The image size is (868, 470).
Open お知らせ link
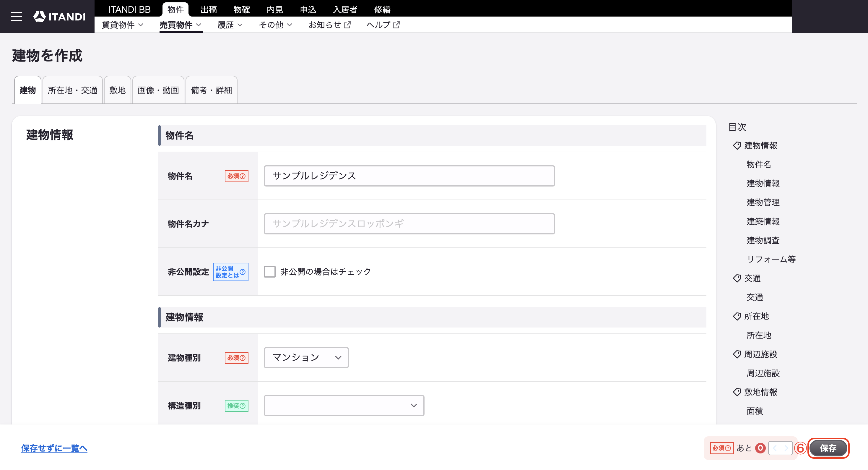(x=329, y=25)
